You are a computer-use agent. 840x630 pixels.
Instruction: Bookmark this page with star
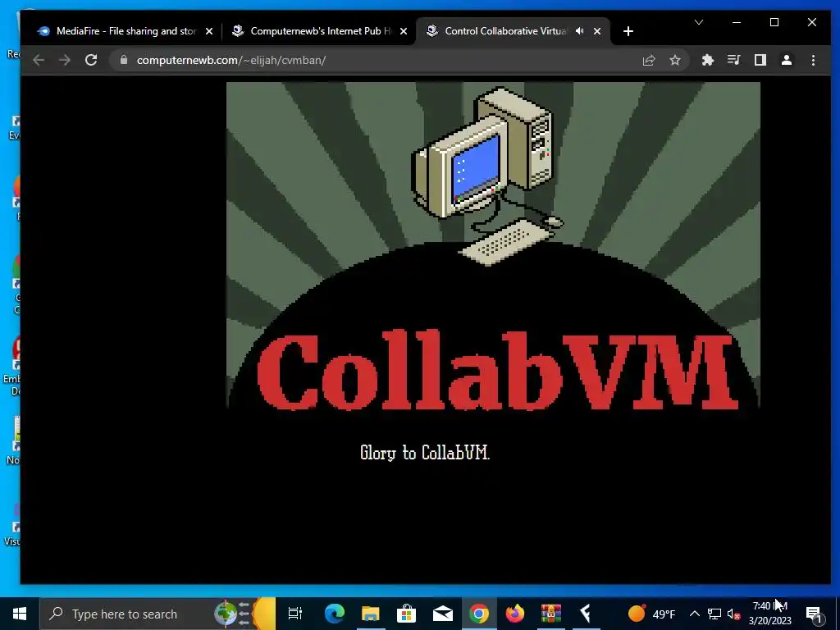(675, 60)
